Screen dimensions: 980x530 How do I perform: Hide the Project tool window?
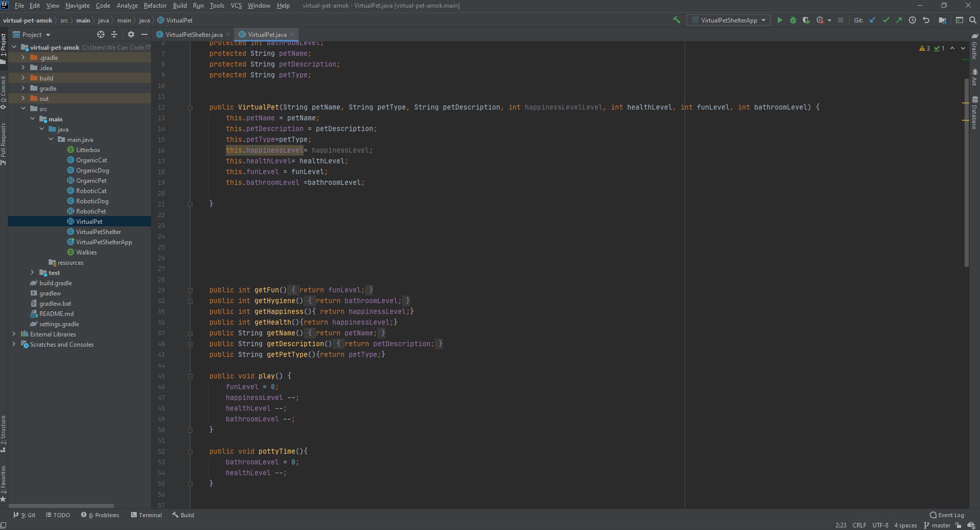pyautogui.click(x=144, y=34)
